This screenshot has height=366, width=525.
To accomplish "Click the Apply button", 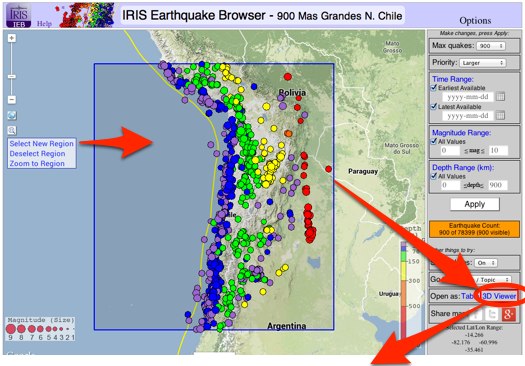I will 475,204.
